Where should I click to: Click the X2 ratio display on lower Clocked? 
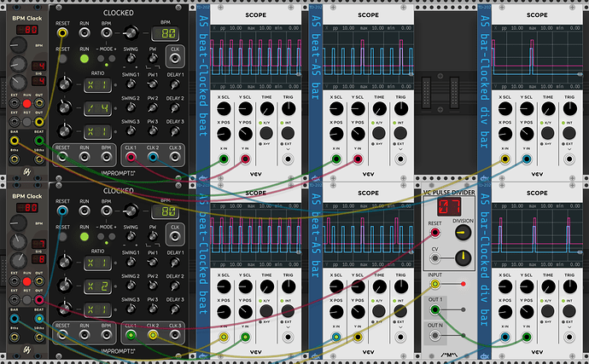coord(97,286)
